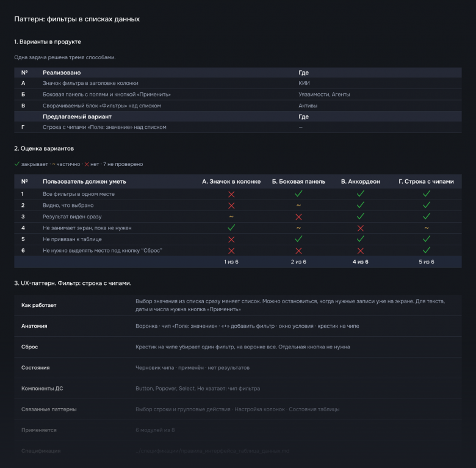Screen dimensions: 476x468
Task: Click the «КИИ» cell
Action: tap(304, 83)
